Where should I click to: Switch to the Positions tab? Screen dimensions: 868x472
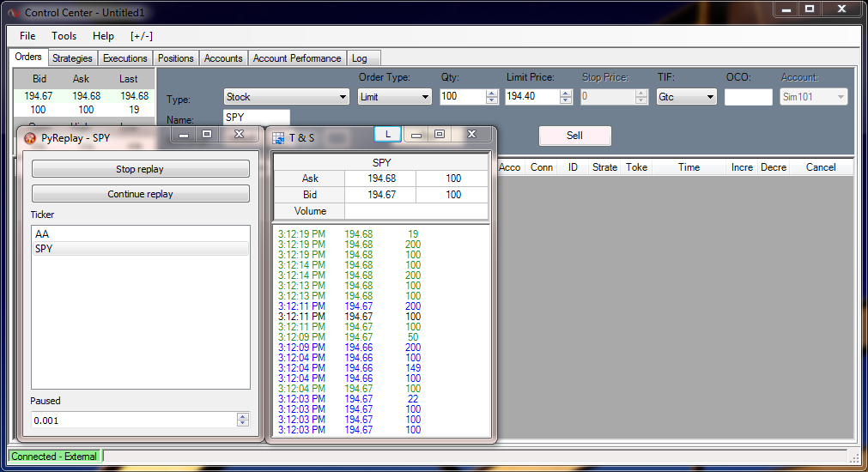175,58
